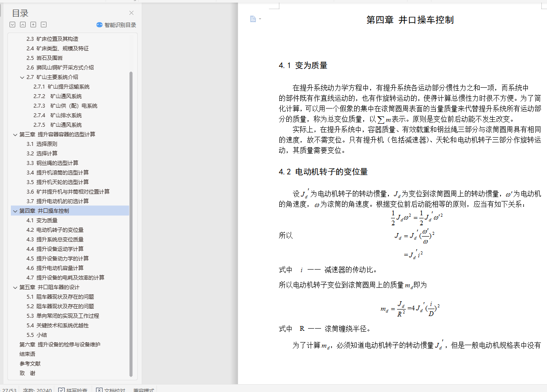547x392 pixels.
Task: Collapse the 第四章 井口操车控制 chapter
Action: click(15, 211)
